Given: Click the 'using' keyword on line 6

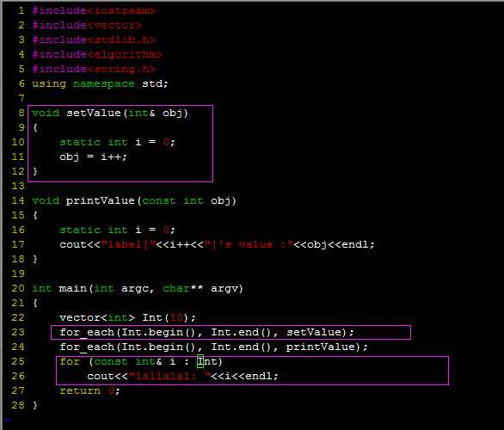Looking at the screenshot, I should point(49,84).
